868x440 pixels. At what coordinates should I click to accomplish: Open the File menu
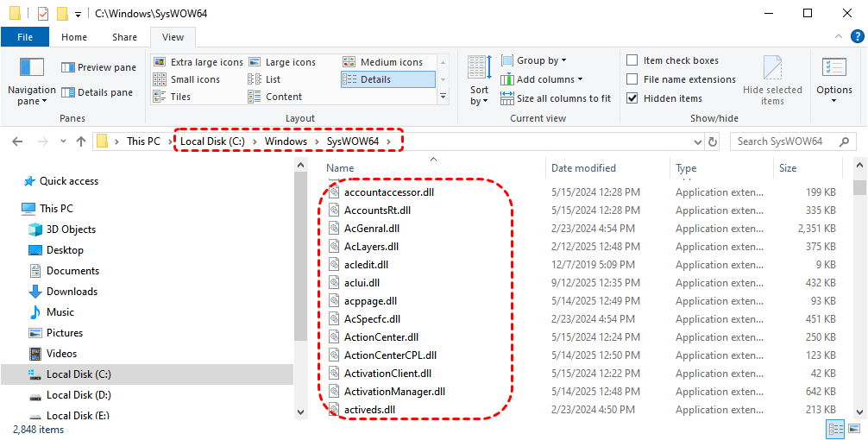click(25, 37)
